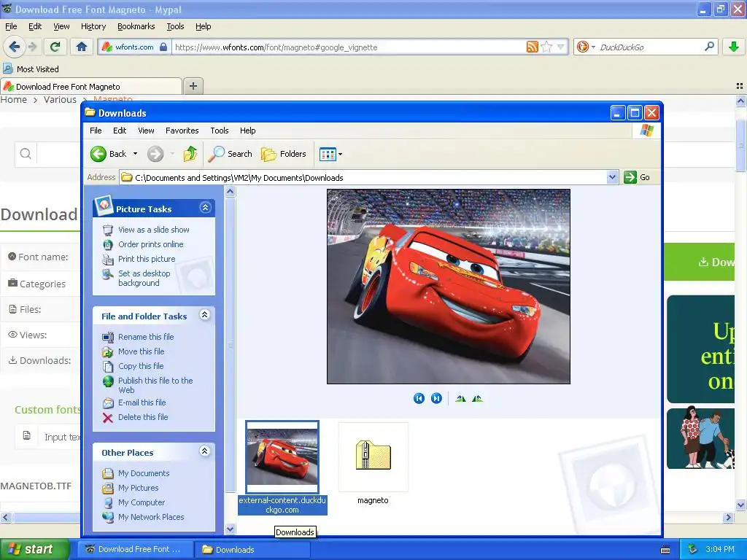This screenshot has height=560, width=747.
Task: Toggle the Folders pane
Action: click(284, 154)
